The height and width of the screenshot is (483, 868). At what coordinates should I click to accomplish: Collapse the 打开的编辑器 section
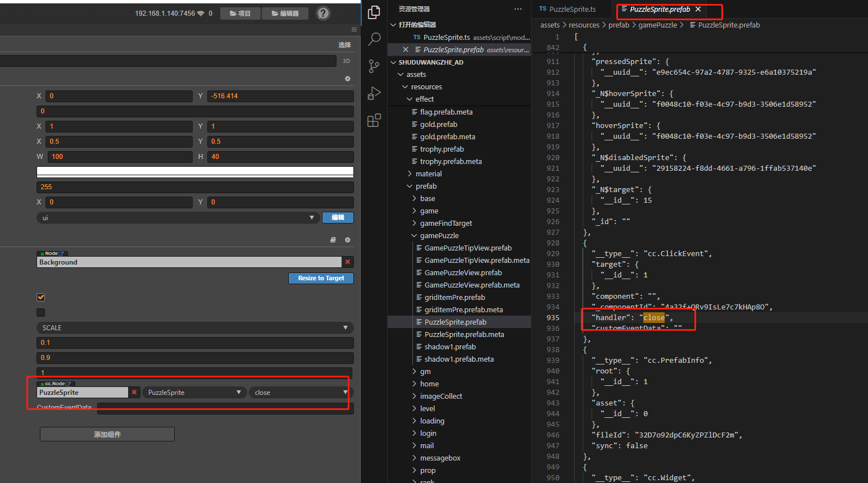coord(393,25)
